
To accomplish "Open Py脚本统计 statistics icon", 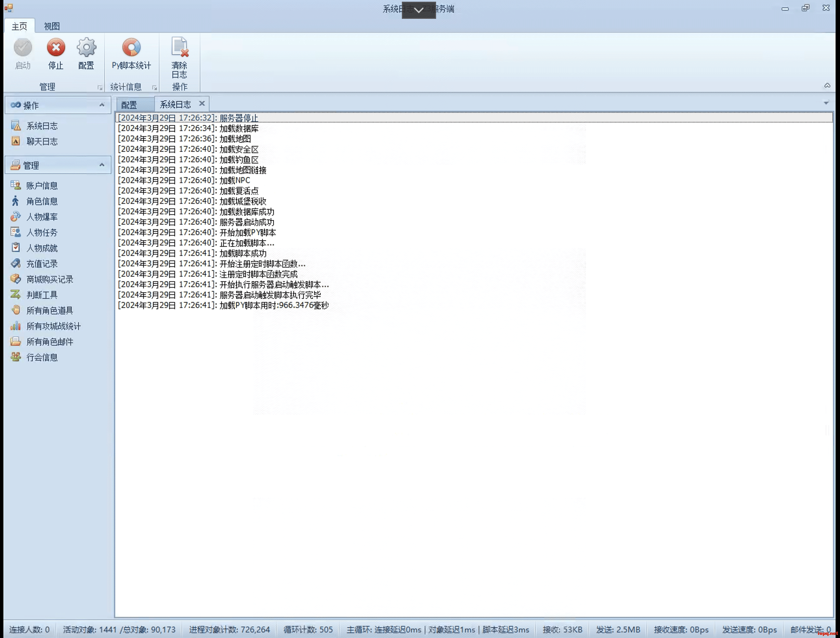I will (x=131, y=48).
